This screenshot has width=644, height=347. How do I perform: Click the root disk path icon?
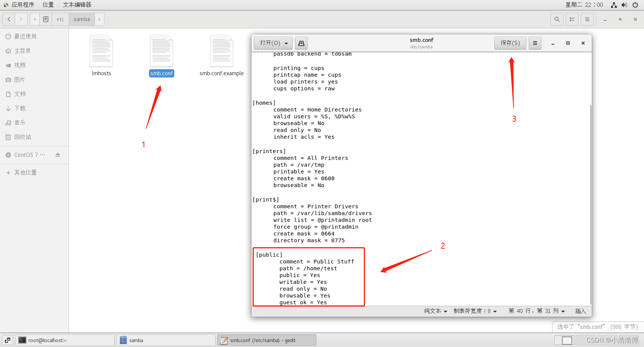point(46,19)
